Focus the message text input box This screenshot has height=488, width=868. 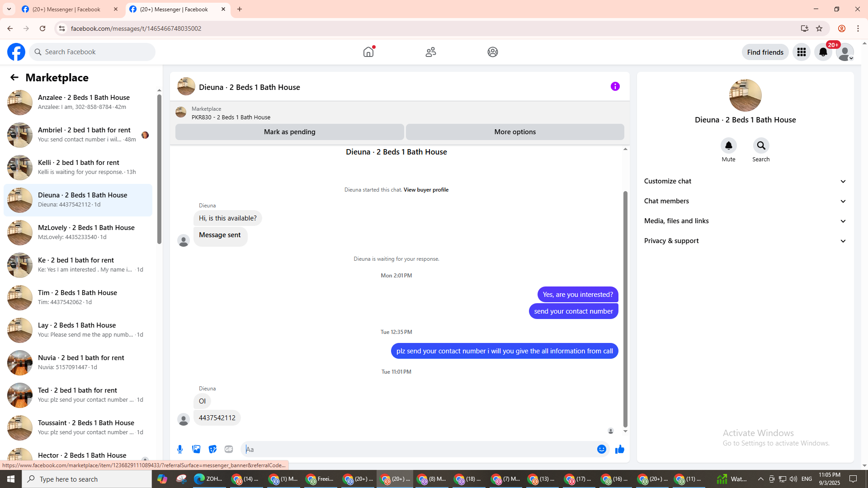419,449
